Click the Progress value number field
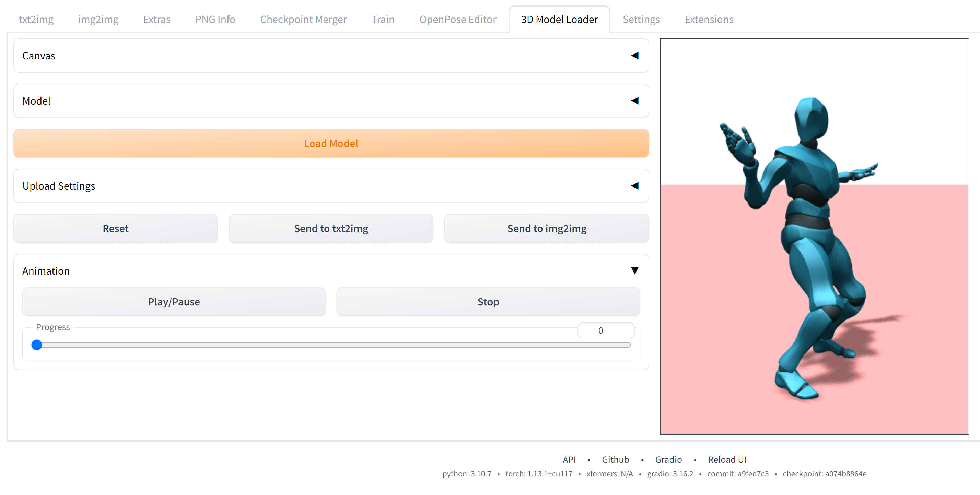 tap(605, 330)
